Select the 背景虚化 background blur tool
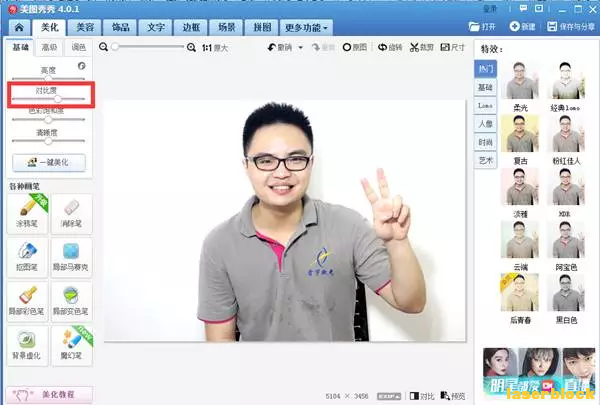The image size is (600, 405). coord(27,346)
